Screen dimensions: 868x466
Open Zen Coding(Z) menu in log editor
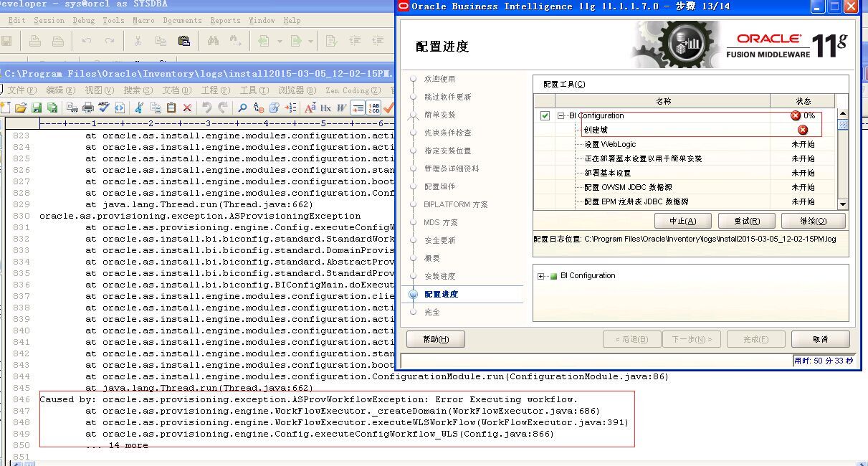click(x=353, y=90)
